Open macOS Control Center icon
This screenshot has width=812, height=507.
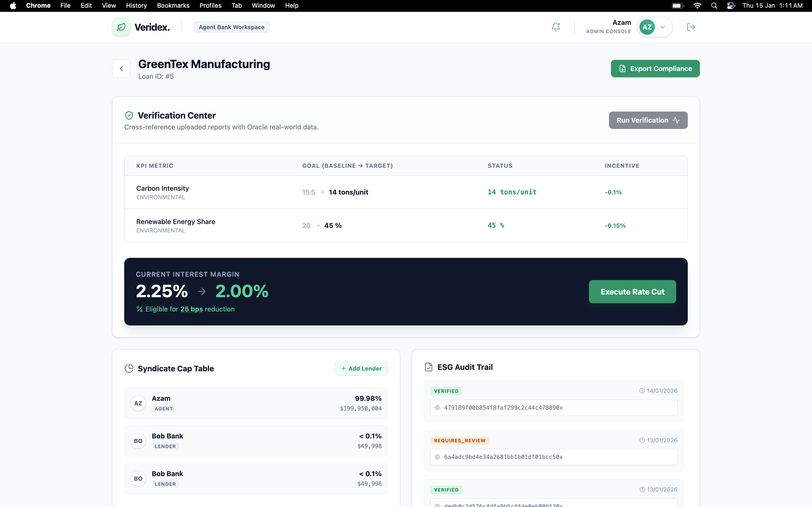pyautogui.click(x=731, y=6)
